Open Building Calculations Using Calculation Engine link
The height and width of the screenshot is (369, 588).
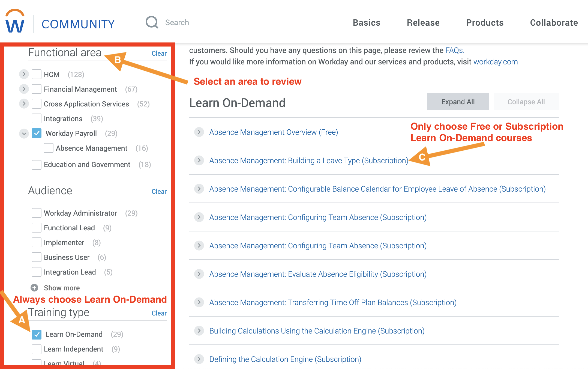click(x=317, y=331)
